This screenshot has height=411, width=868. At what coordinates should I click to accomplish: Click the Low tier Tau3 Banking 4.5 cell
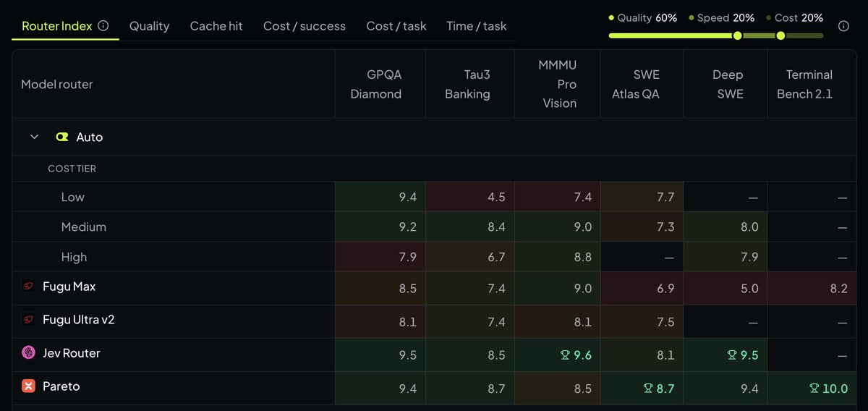[x=470, y=197]
